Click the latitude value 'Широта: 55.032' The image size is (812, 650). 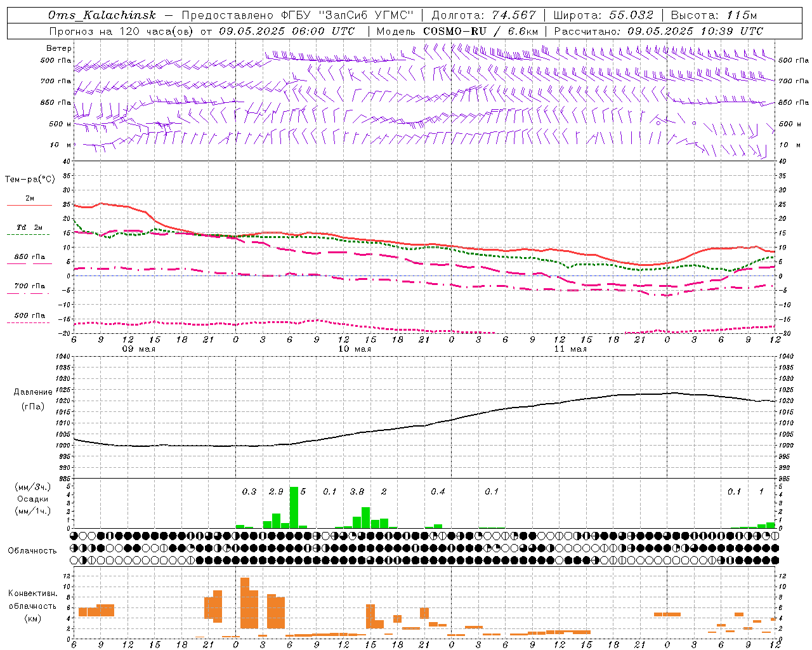(x=603, y=15)
